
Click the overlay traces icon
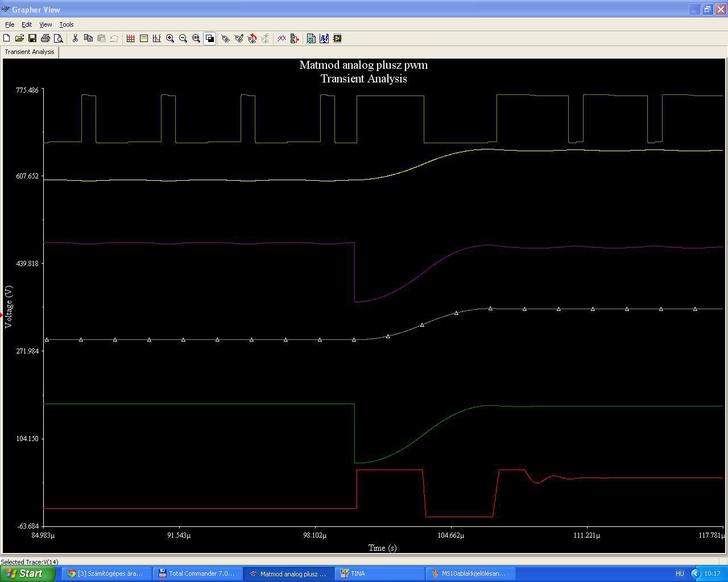282,38
